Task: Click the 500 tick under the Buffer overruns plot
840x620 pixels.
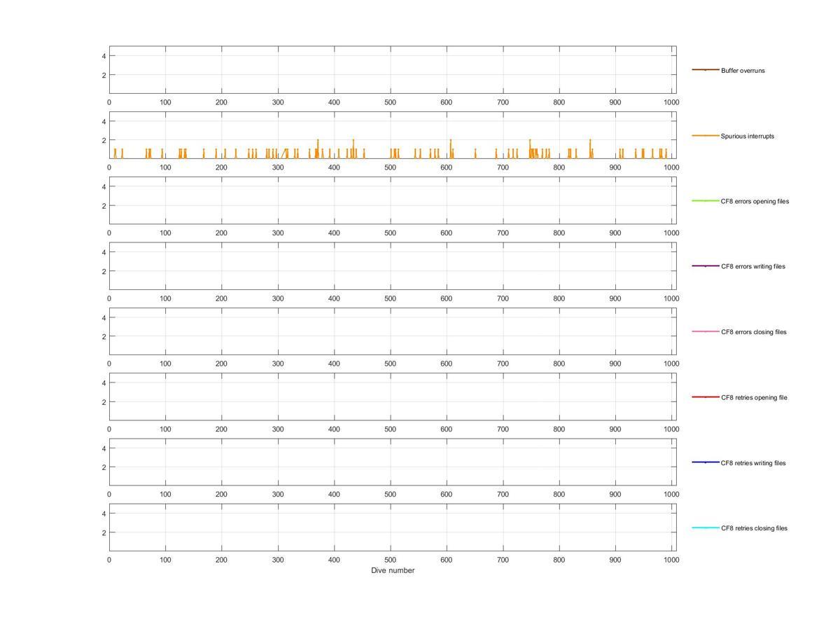Action: (390, 102)
